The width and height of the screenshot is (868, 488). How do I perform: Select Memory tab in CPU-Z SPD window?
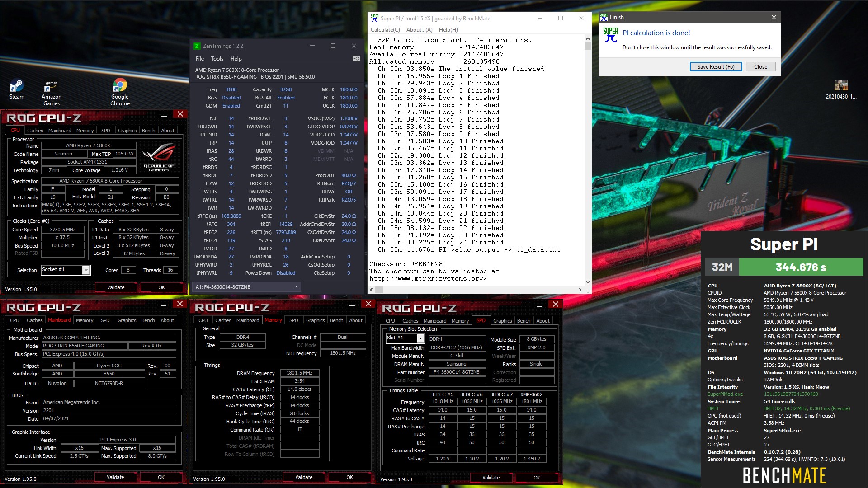click(x=460, y=321)
